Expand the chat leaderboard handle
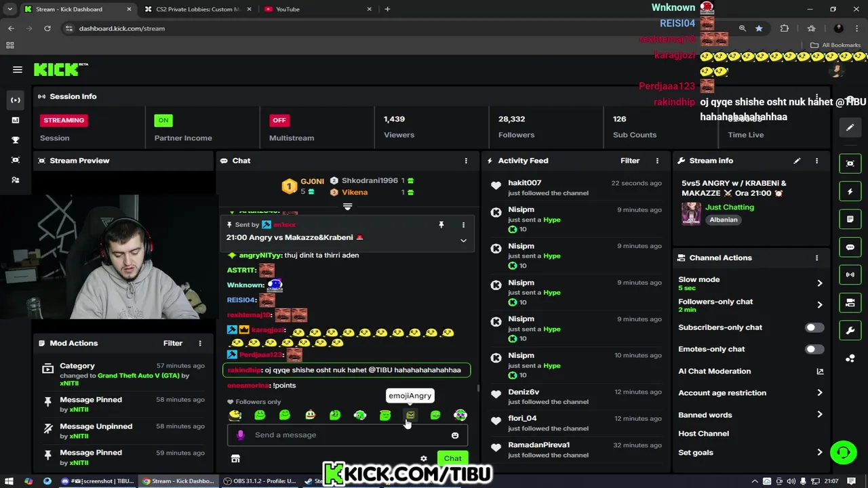Image resolution: width=868 pixels, height=488 pixels. pos(347,207)
